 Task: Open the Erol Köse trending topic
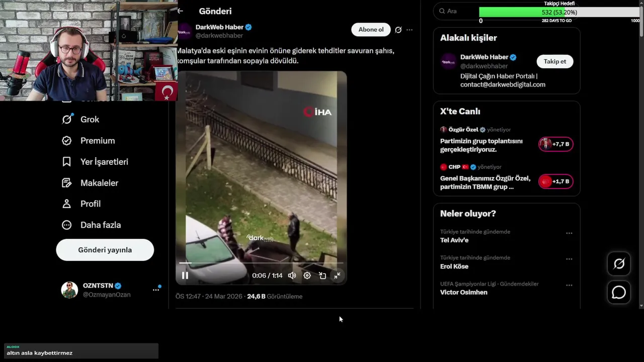[454, 266]
